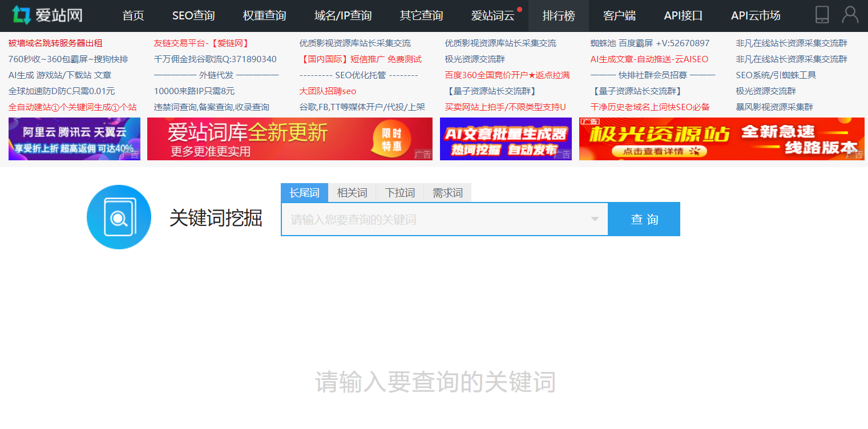Viewport: 868px width, 429px height.
Task: Open the API接口 menu item
Action: click(x=683, y=16)
